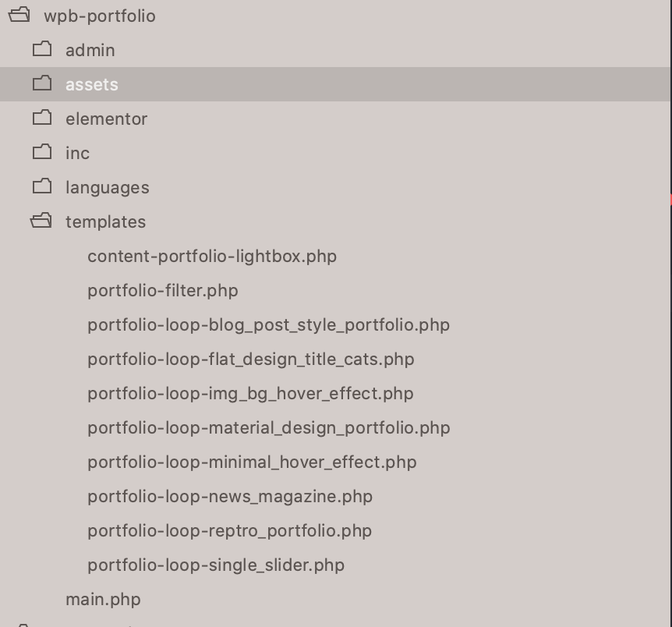Select the wpb-portfolio folder label

(100, 16)
